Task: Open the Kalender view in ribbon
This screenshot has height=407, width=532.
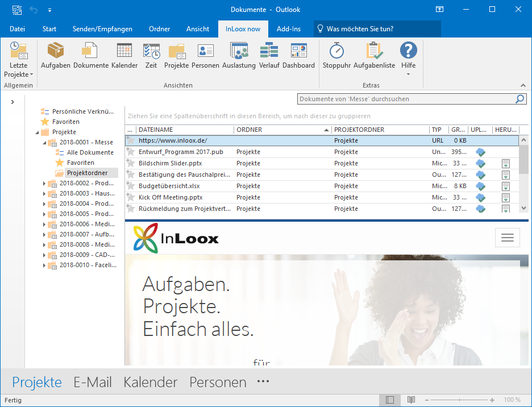Action: 124,56
